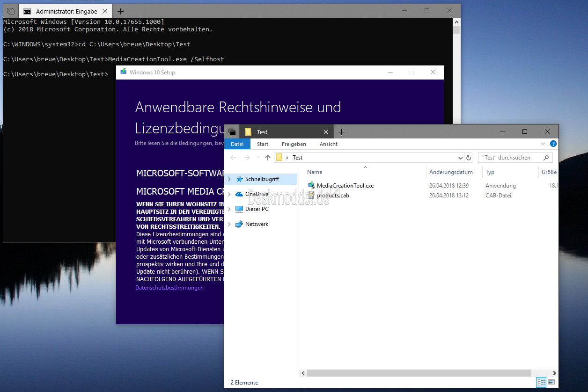
Task: Click the Test breadcrumb in address bar
Action: coord(298,158)
